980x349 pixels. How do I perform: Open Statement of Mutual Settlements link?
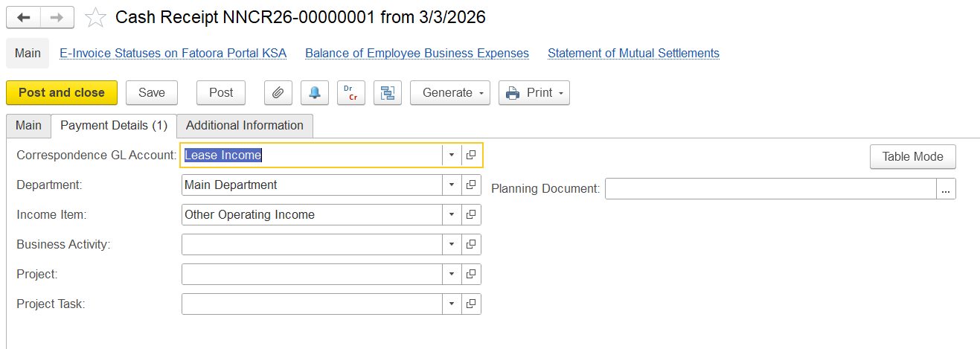(633, 54)
